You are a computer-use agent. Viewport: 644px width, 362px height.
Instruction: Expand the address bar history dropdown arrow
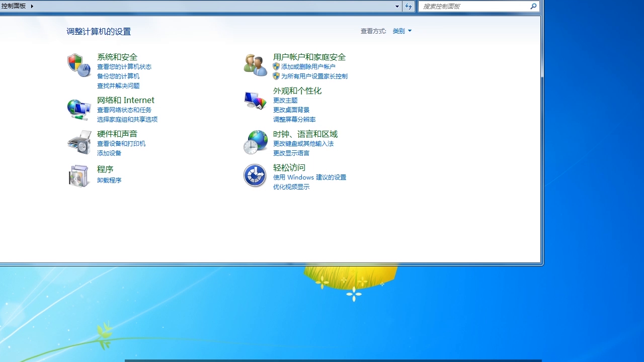pyautogui.click(x=397, y=7)
